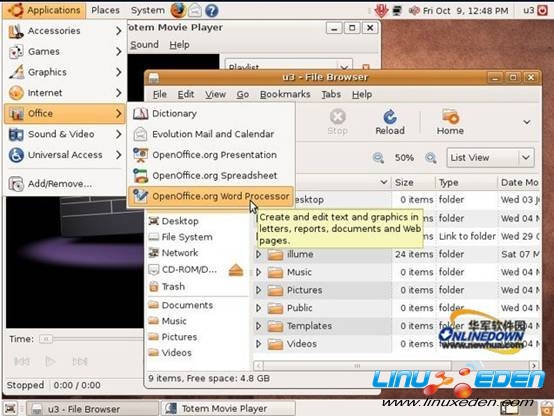This screenshot has width=554, height=416.
Task: Click Stop in File Browser toolbar
Action: point(337,122)
